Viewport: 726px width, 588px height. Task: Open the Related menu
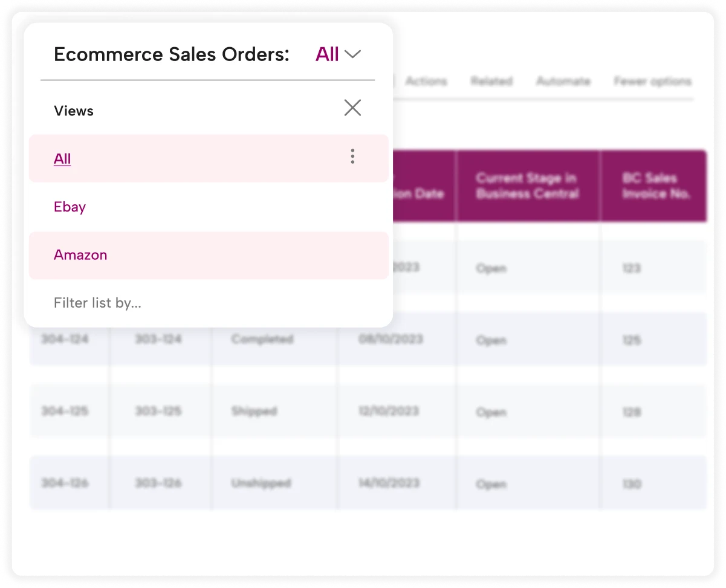click(491, 81)
